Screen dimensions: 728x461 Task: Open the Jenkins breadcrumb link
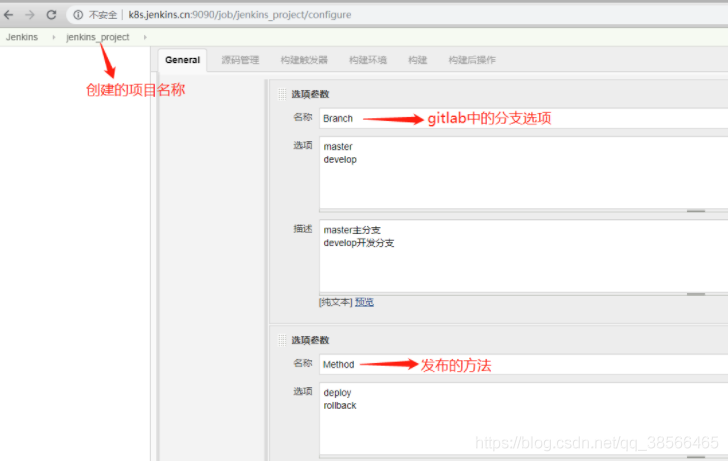point(22,37)
